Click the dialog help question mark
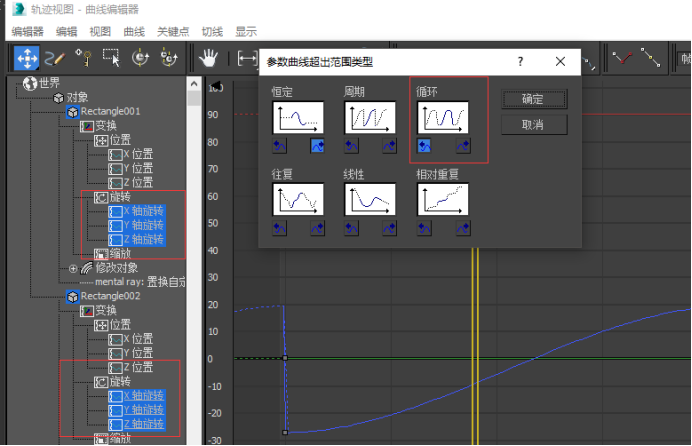This screenshot has width=692, height=446. pos(520,61)
